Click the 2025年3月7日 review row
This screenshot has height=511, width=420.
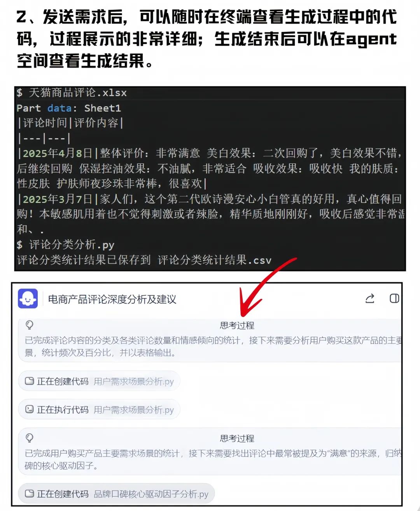click(x=210, y=214)
